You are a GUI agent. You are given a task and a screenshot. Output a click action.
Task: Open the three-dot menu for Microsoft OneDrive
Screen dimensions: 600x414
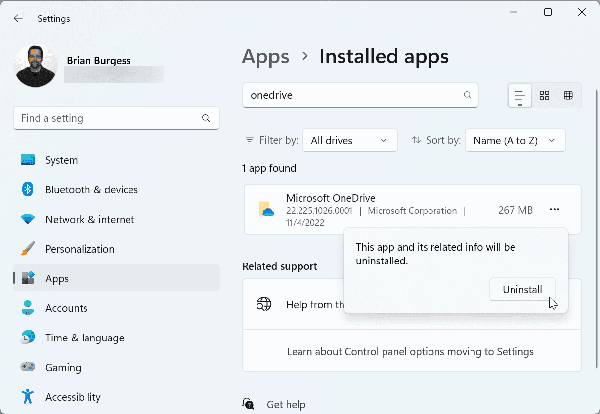point(554,209)
